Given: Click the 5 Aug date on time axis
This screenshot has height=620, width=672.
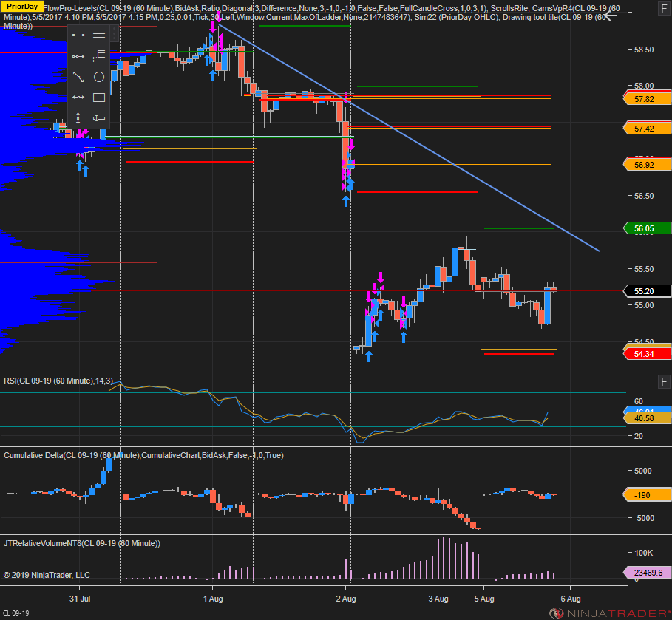Looking at the screenshot, I should pos(484,599).
